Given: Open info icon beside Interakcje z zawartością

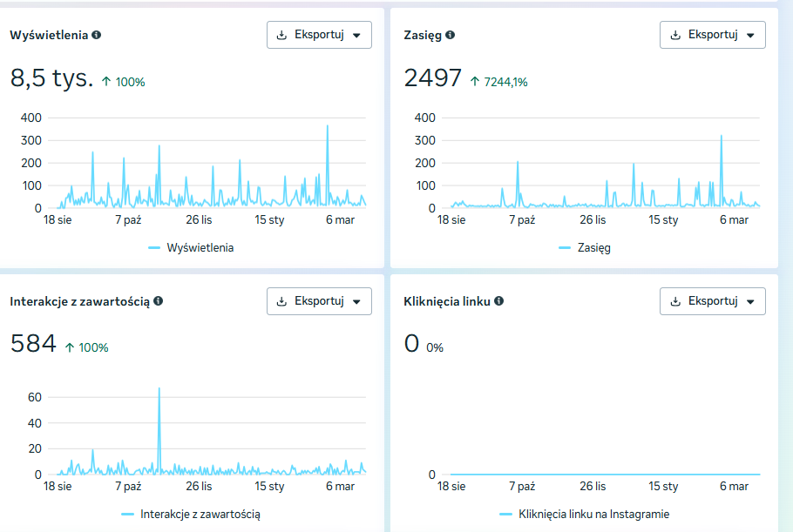Looking at the screenshot, I should (x=159, y=301).
